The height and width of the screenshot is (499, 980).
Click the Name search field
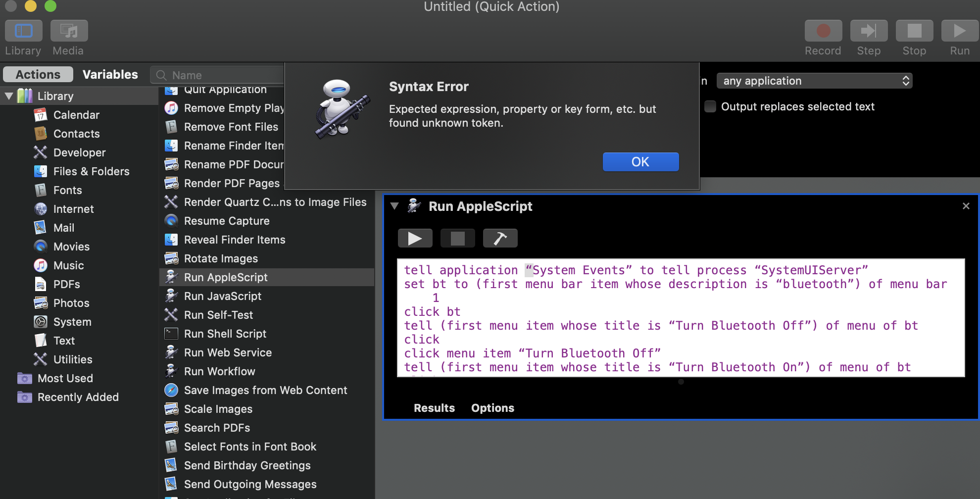tap(218, 75)
